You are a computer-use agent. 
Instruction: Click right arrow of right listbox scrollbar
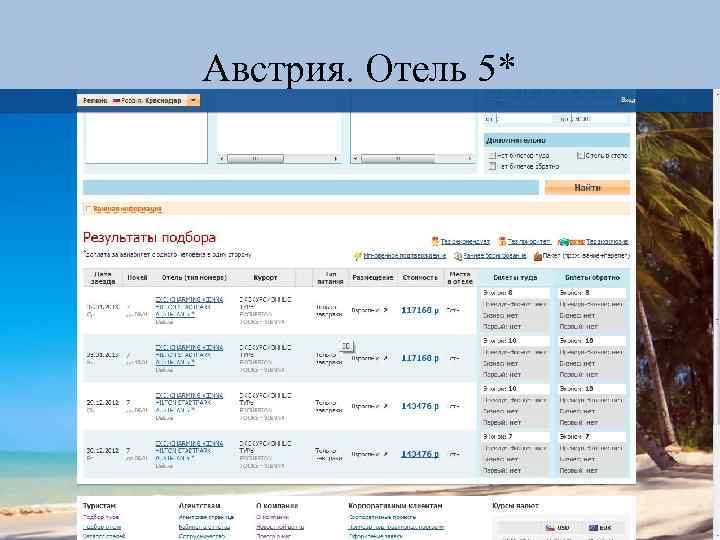click(469, 158)
